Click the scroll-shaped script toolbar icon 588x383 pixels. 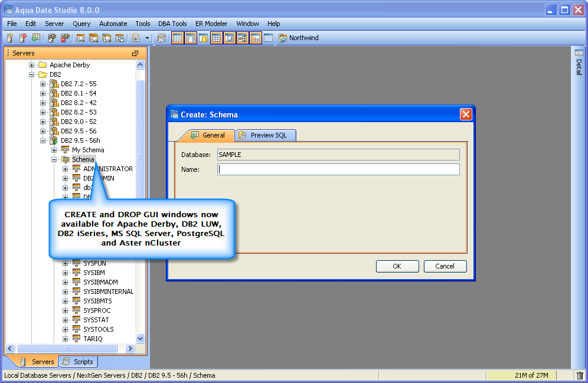(162, 38)
